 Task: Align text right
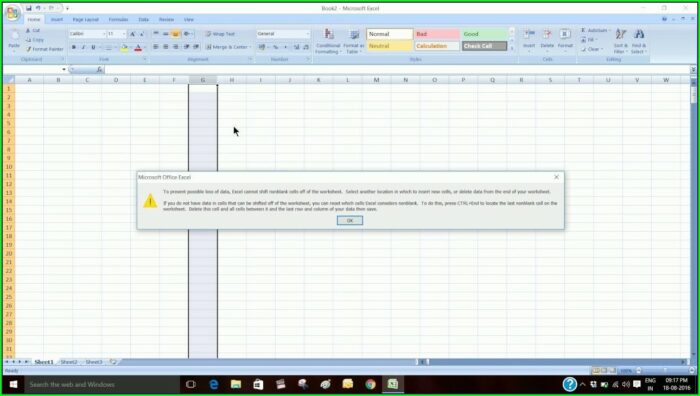[175, 47]
